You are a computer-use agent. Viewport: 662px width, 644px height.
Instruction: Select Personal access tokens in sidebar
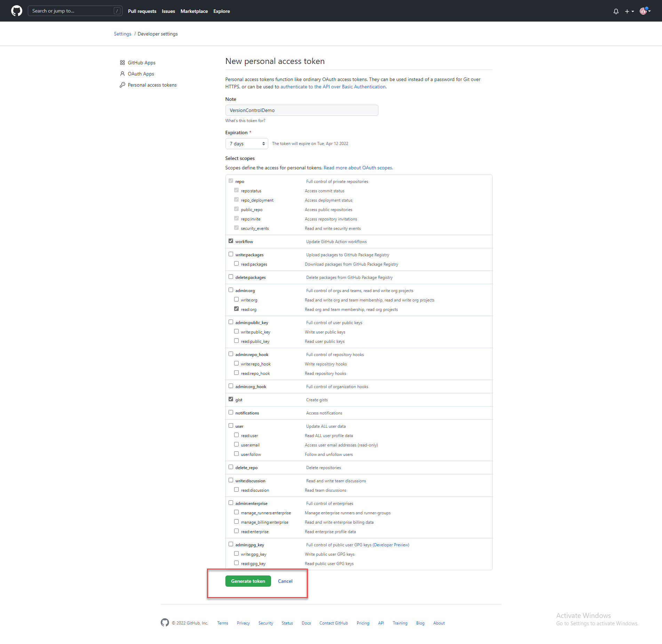tap(152, 85)
